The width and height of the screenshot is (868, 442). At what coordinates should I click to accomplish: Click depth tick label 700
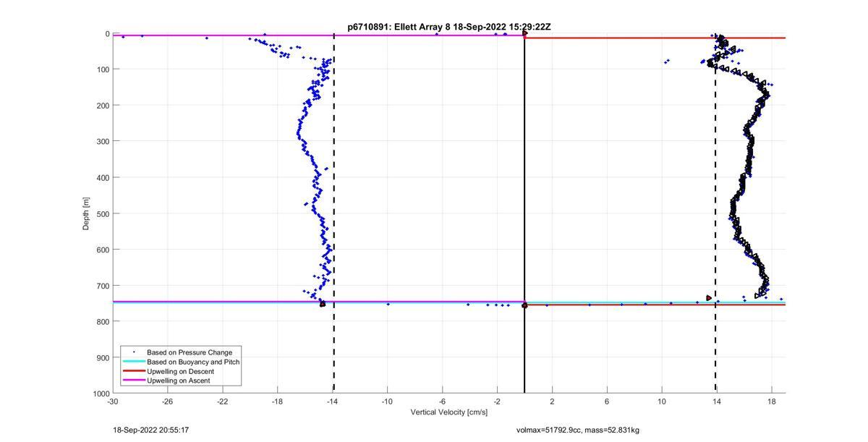(103, 286)
